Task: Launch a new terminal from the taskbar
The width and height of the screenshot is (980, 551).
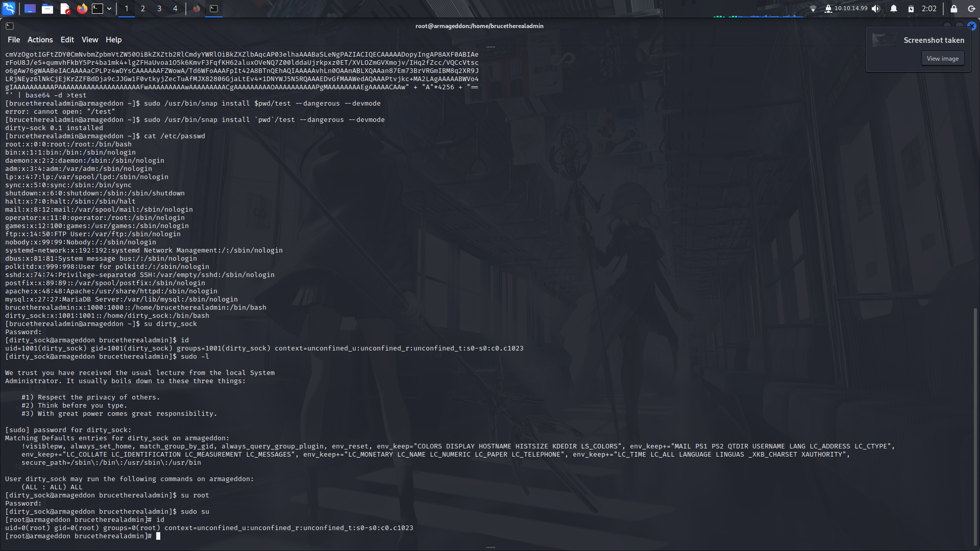Action: 97,9
